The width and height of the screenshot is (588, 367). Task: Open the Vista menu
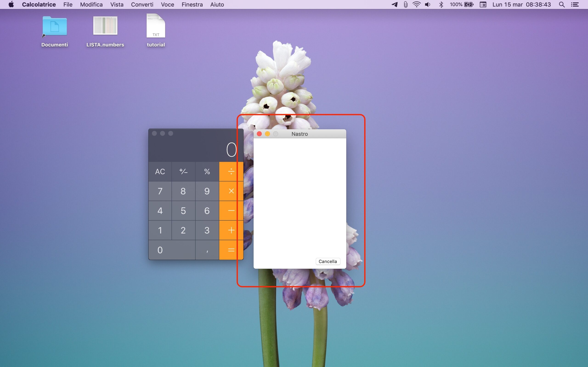click(x=117, y=5)
